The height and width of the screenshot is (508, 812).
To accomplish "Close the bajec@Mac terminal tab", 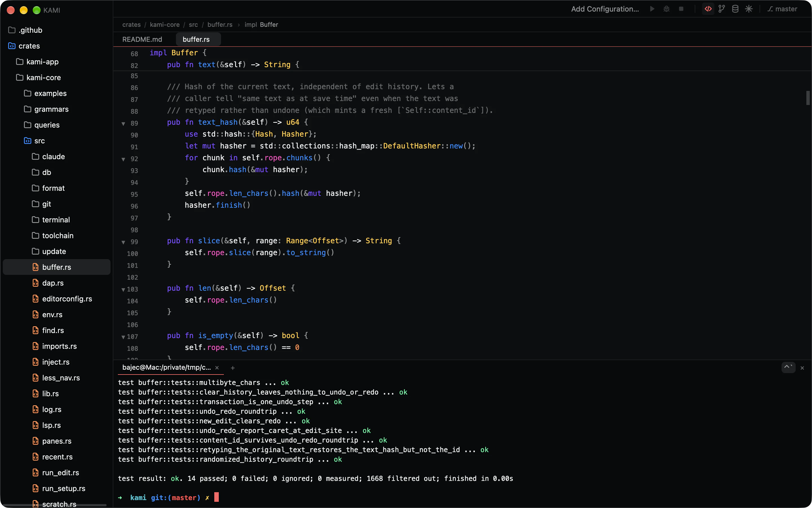I will pos(217,367).
